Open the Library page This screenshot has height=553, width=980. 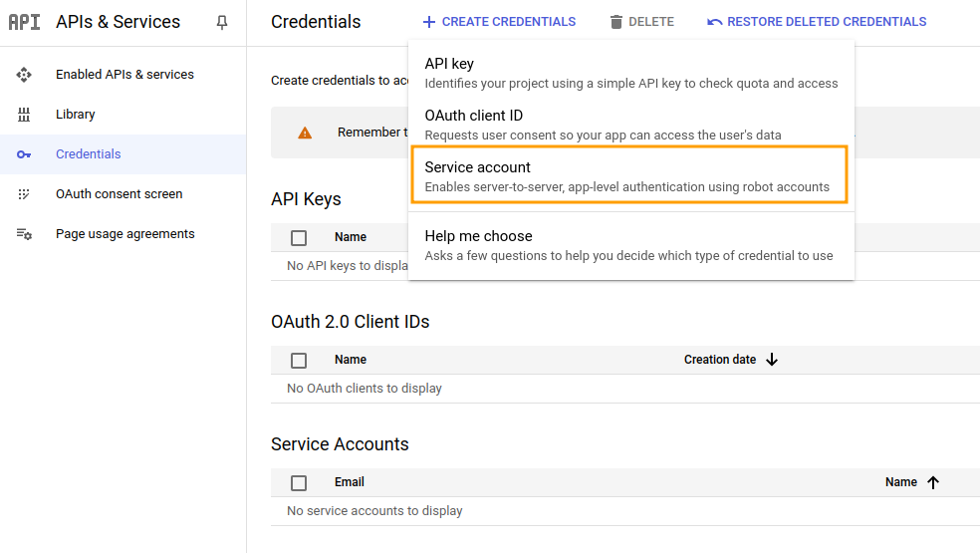pyautogui.click(x=123, y=115)
